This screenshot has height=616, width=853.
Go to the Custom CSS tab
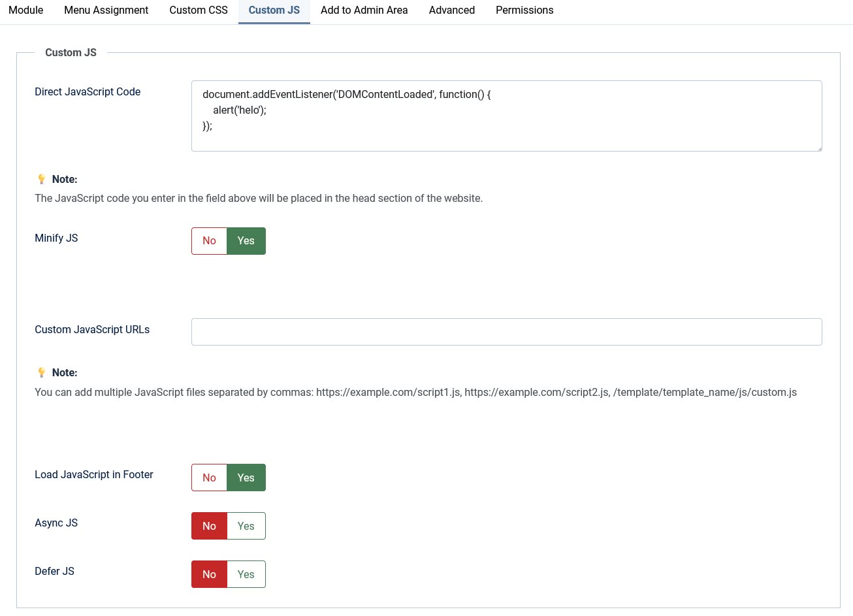click(x=199, y=10)
